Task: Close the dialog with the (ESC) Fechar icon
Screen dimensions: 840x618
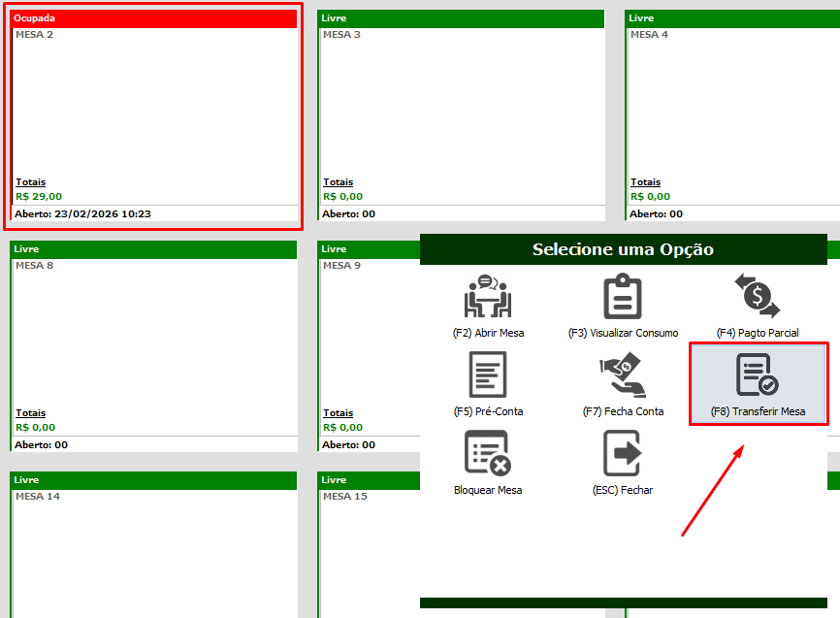Action: tap(623, 453)
